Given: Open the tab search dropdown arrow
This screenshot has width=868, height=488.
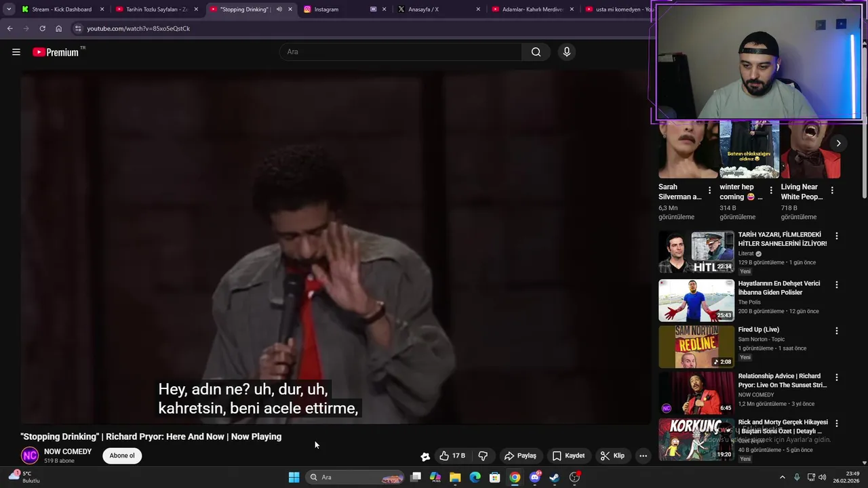Looking at the screenshot, I should pos(9,9).
